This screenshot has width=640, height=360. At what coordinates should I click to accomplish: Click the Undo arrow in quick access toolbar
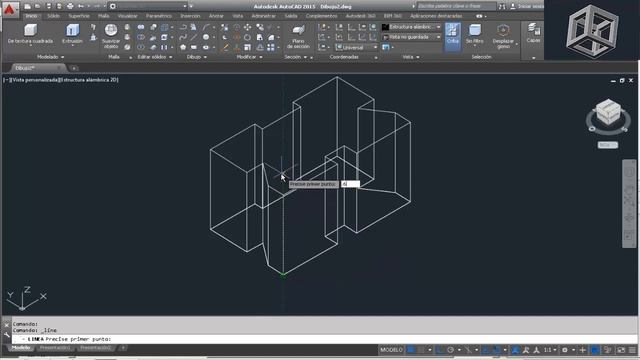coord(81,7)
